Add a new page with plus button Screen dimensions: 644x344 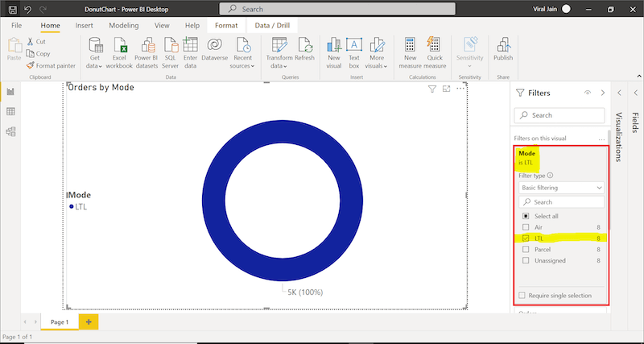[89, 322]
